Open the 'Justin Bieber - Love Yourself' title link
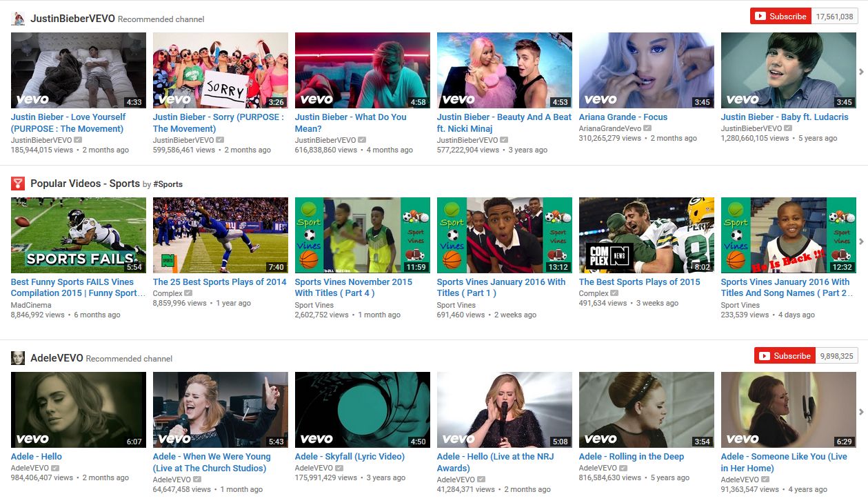The image size is (868, 503). point(68,123)
